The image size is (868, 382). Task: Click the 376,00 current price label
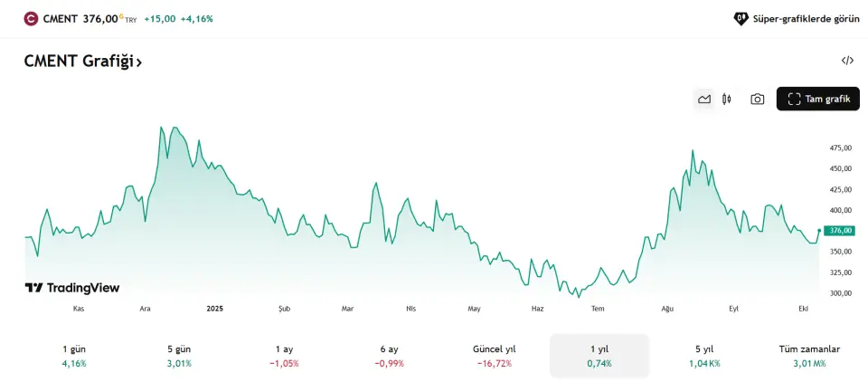coord(841,231)
